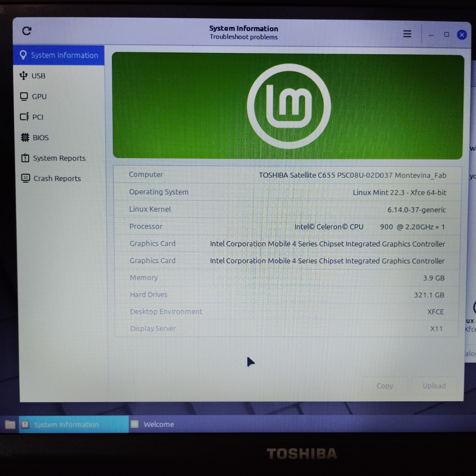The image size is (476, 476).
Task: Click the refresh icon in the header bar
Action: tap(27, 31)
